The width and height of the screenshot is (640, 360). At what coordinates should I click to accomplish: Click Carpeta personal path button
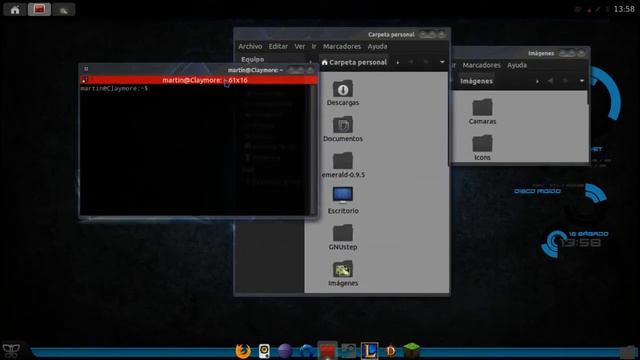coord(354,62)
